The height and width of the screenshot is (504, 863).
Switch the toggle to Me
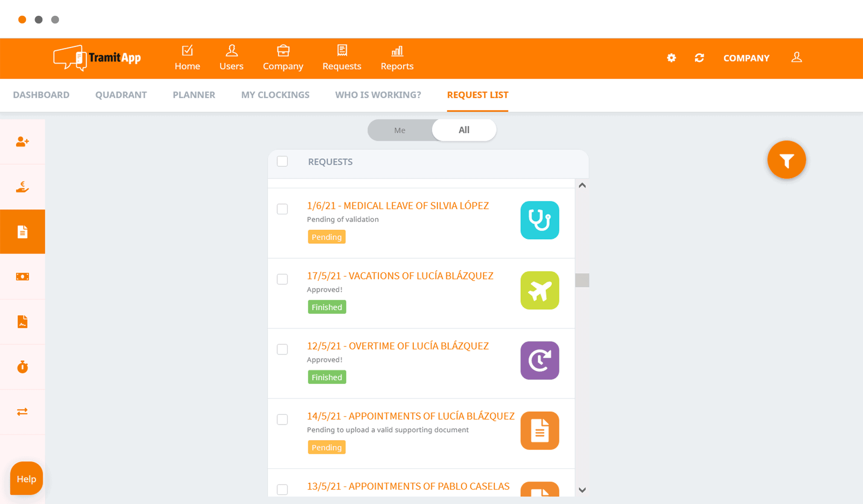(400, 130)
